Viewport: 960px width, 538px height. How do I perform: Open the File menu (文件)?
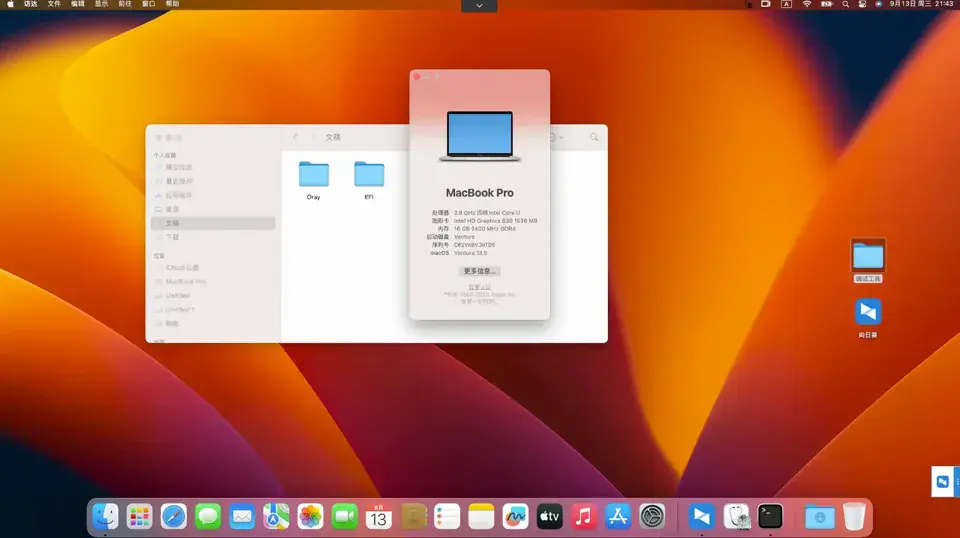point(54,4)
